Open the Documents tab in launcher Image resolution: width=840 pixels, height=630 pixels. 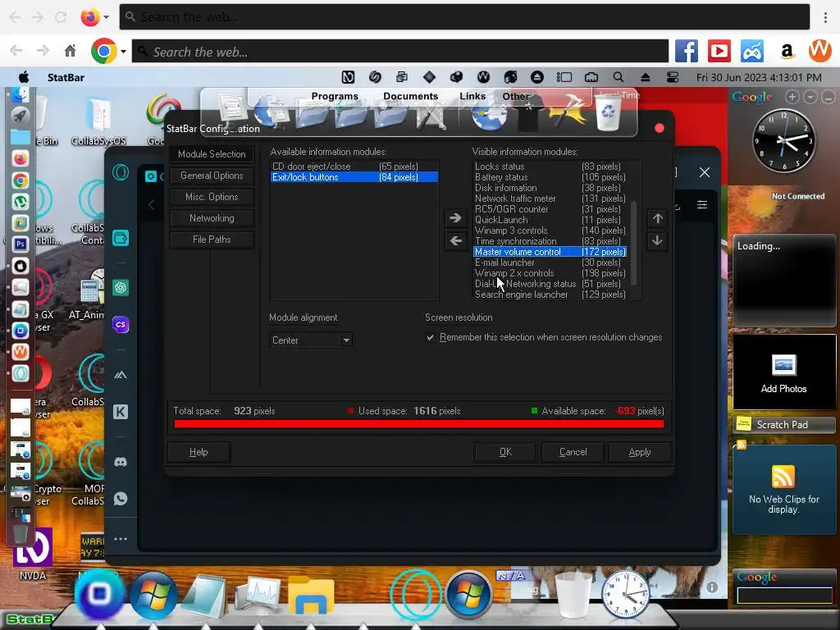(x=410, y=96)
